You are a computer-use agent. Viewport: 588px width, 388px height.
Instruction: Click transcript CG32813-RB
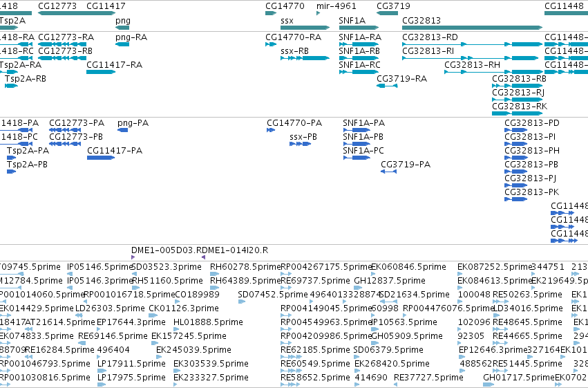pos(520,79)
